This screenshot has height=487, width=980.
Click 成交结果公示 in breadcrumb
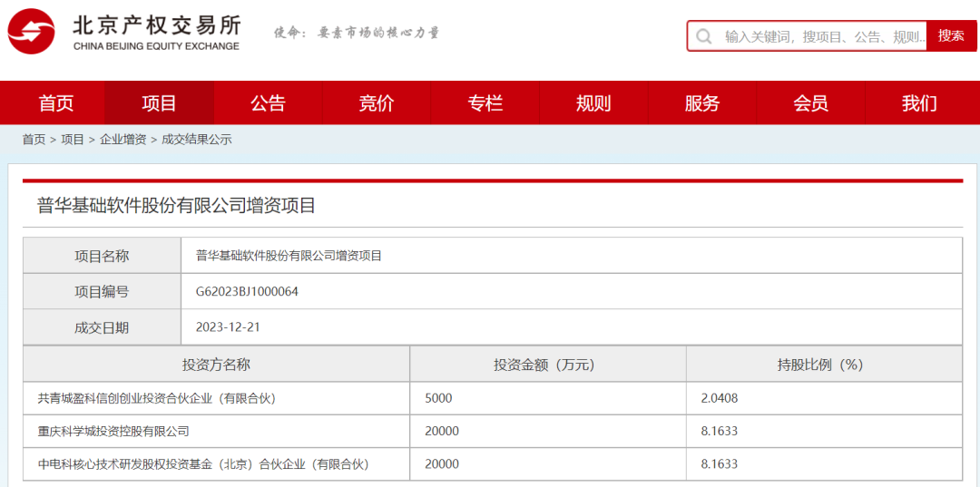[x=197, y=140]
